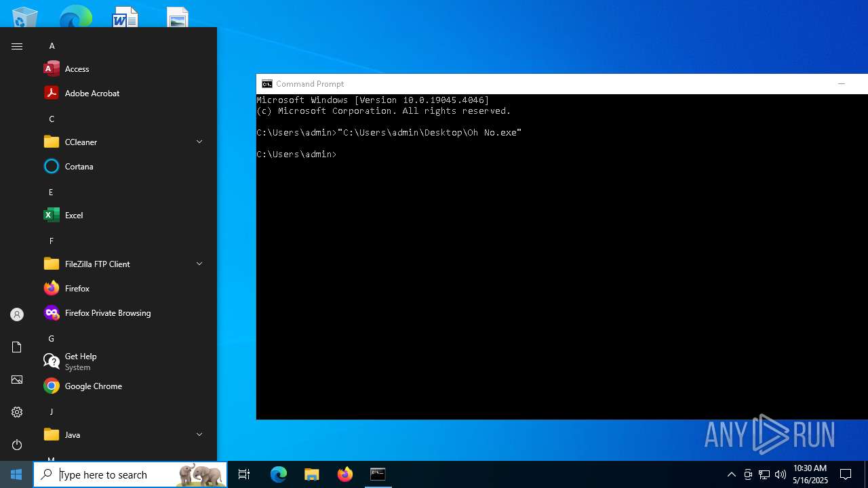Select Word document desktop icon
868x488 pixels.
[x=125, y=17]
